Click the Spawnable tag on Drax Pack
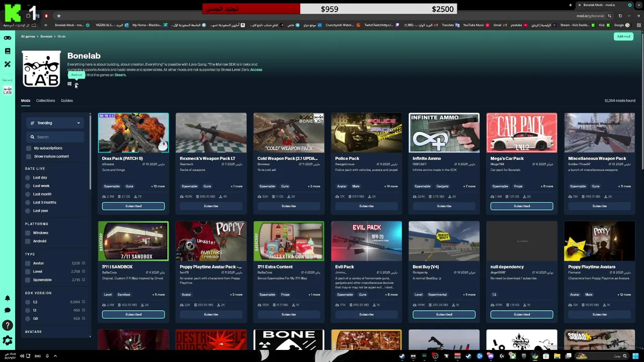Viewport: 644px width, 362px height. (x=112, y=187)
